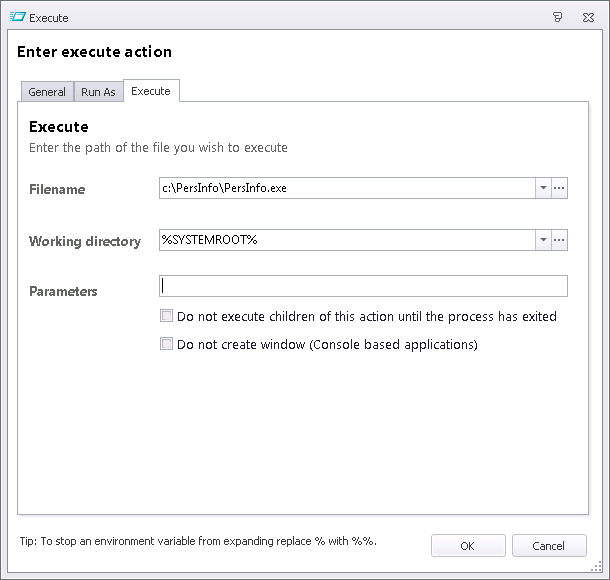Switch to the General tab
This screenshot has height=580, width=610.
click(47, 92)
